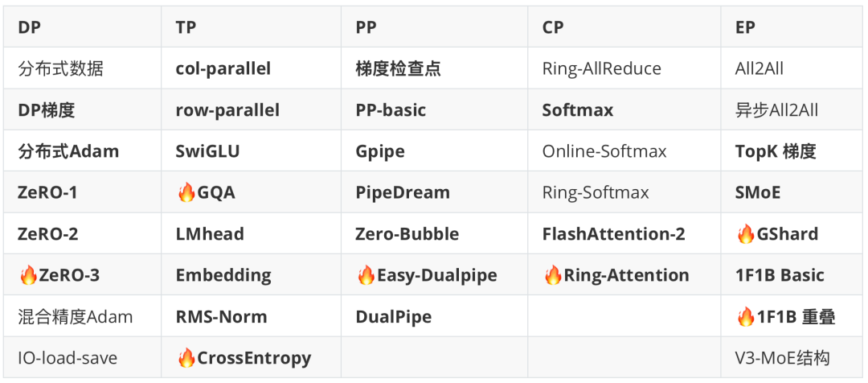Open the RMS-Norm entry
Image resolution: width=868 pixels, height=383 pixels.
click(x=221, y=317)
